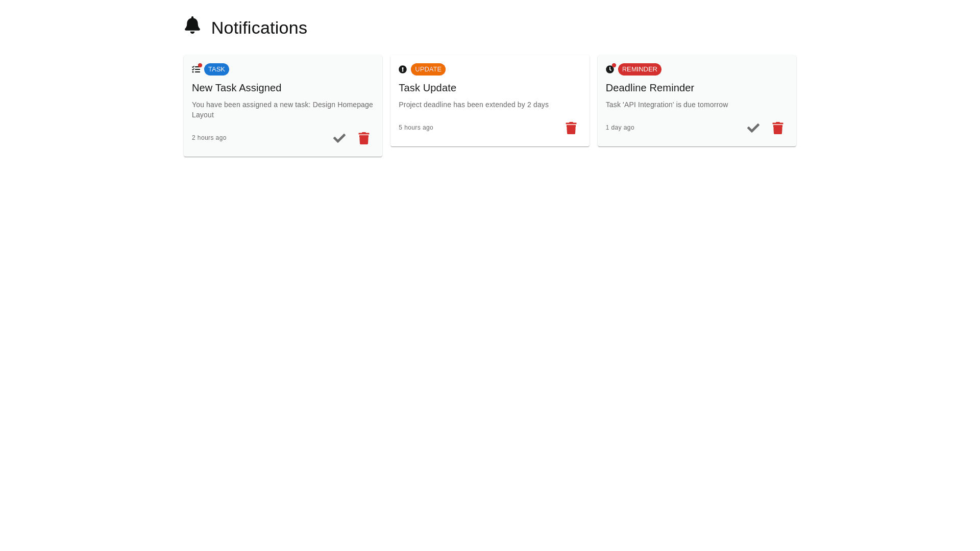Click the API Integration due tomorrow message
The width and height of the screenshot is (980, 551).
point(667,105)
